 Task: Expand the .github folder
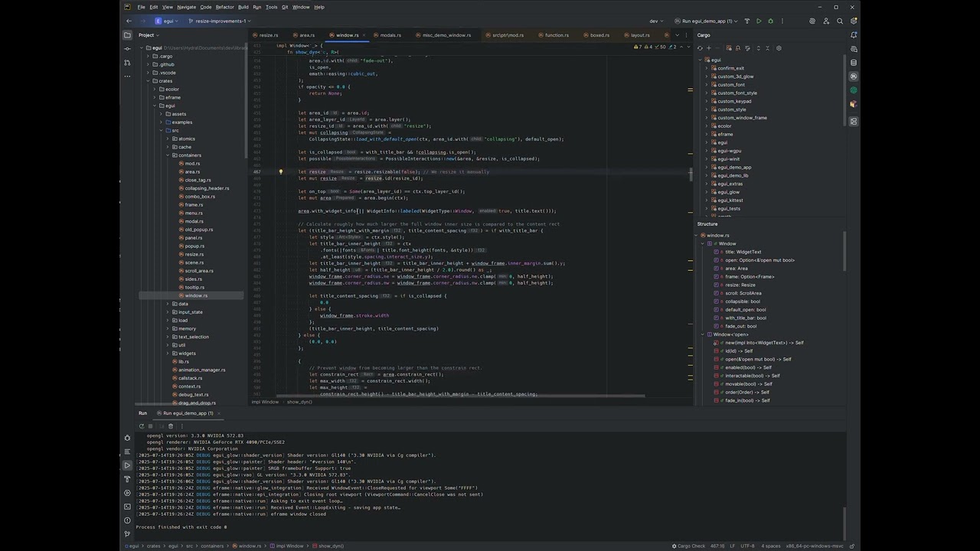(x=147, y=64)
